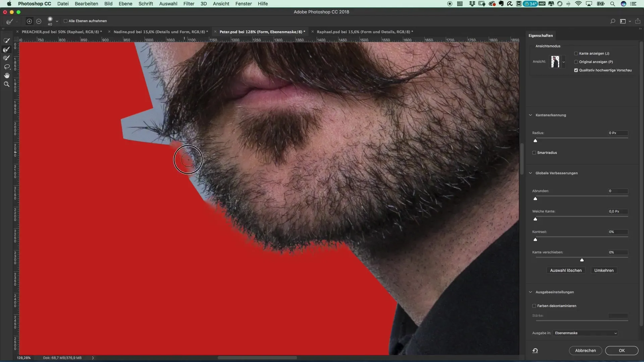
Task: Click the subtract from selection icon
Action: coord(39,21)
